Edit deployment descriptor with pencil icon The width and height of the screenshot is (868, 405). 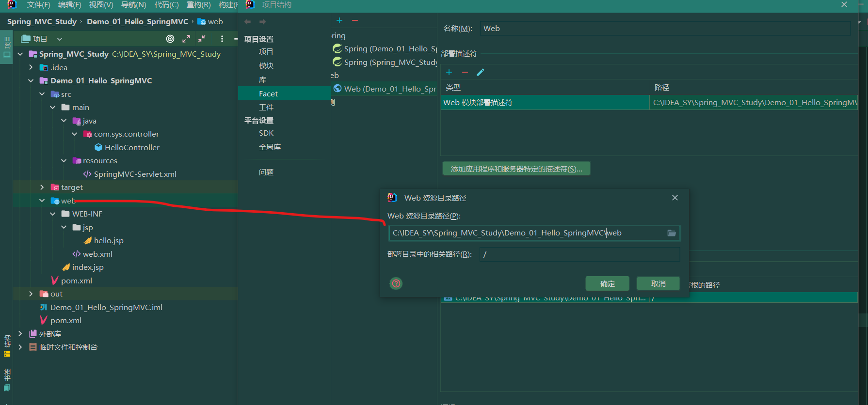coord(481,72)
